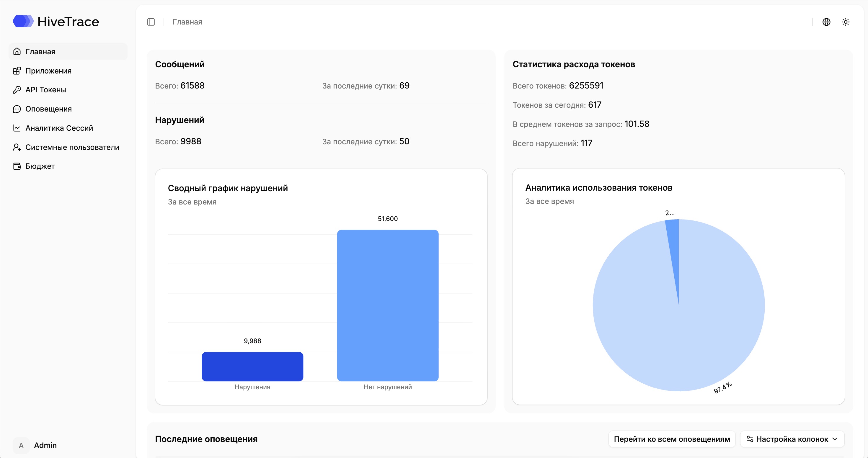
Task: Click the HiveTrace logo icon
Action: pyautogui.click(x=23, y=21)
